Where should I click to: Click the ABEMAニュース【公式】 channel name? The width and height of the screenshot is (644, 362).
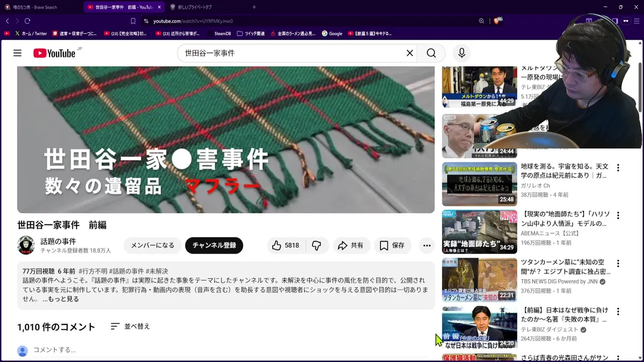(550, 233)
